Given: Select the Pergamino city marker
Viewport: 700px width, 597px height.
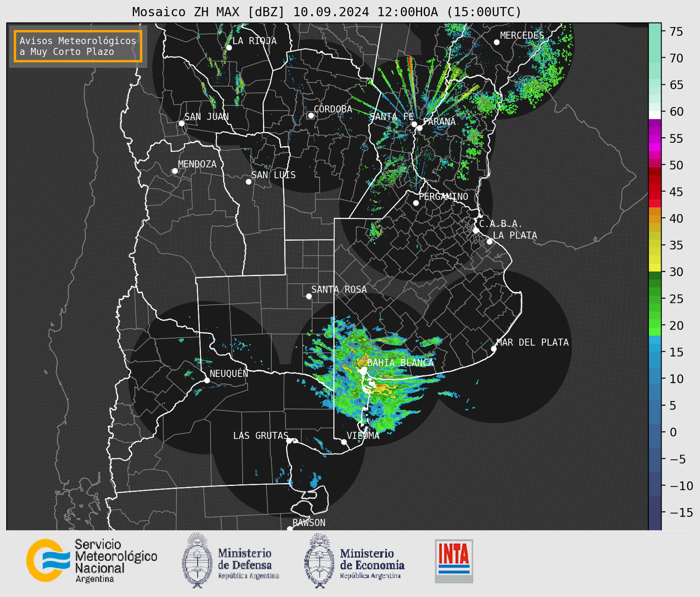Looking at the screenshot, I should click(416, 203).
